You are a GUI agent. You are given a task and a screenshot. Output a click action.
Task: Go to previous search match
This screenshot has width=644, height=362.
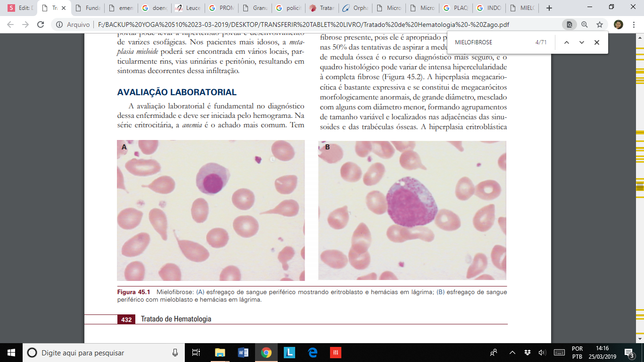pyautogui.click(x=567, y=42)
